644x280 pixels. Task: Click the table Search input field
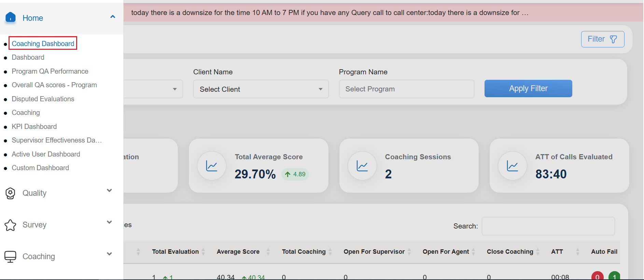tap(548, 226)
